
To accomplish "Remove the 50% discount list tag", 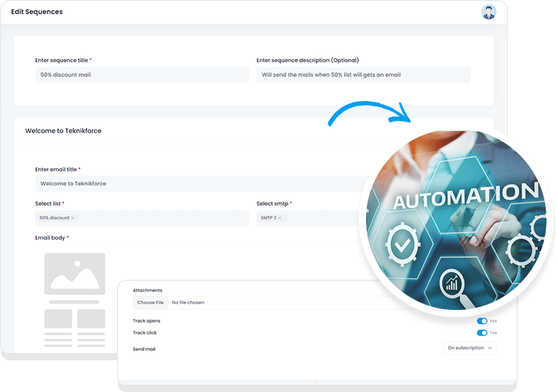I will (73, 218).
